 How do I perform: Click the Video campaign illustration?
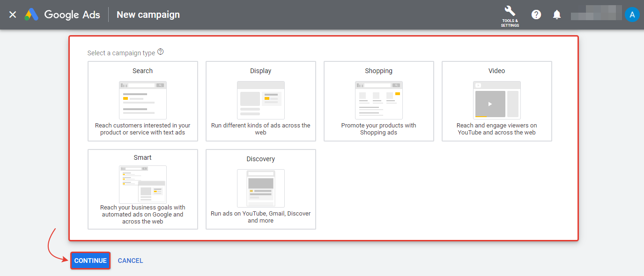pos(497,100)
